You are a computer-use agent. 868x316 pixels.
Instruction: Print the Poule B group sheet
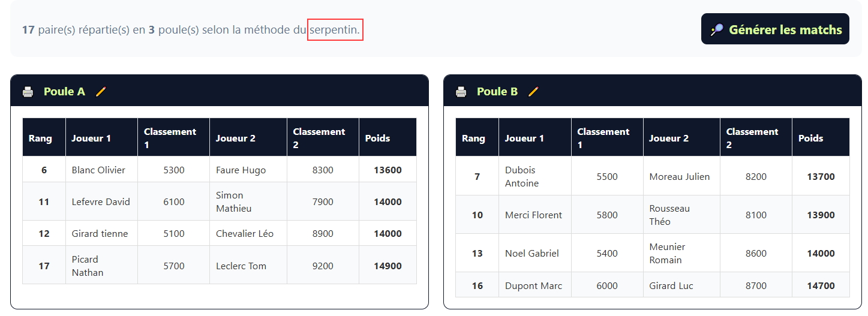(461, 92)
